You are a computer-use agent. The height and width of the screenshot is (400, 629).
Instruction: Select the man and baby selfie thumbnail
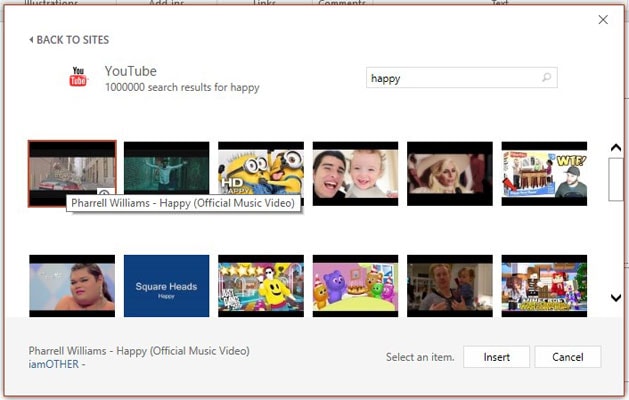355,174
